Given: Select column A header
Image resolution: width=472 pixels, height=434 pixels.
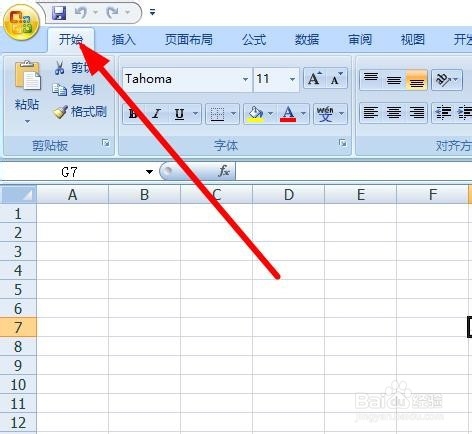Looking at the screenshot, I should 73,195.
